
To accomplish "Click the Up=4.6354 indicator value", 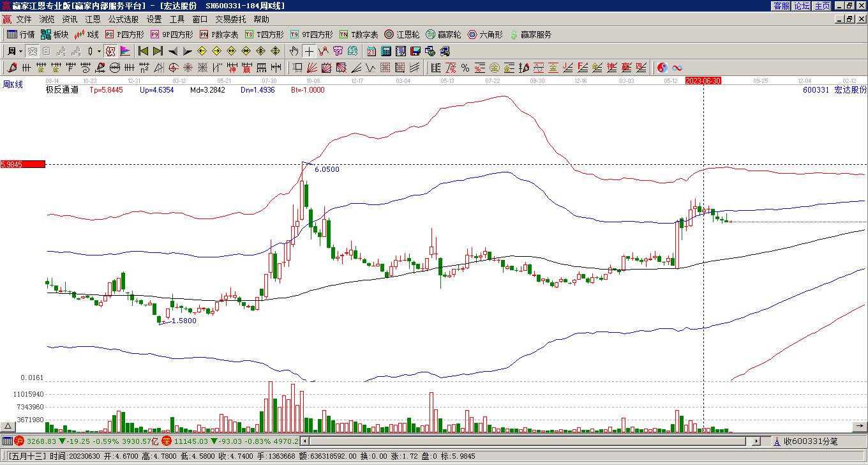I will [156, 90].
